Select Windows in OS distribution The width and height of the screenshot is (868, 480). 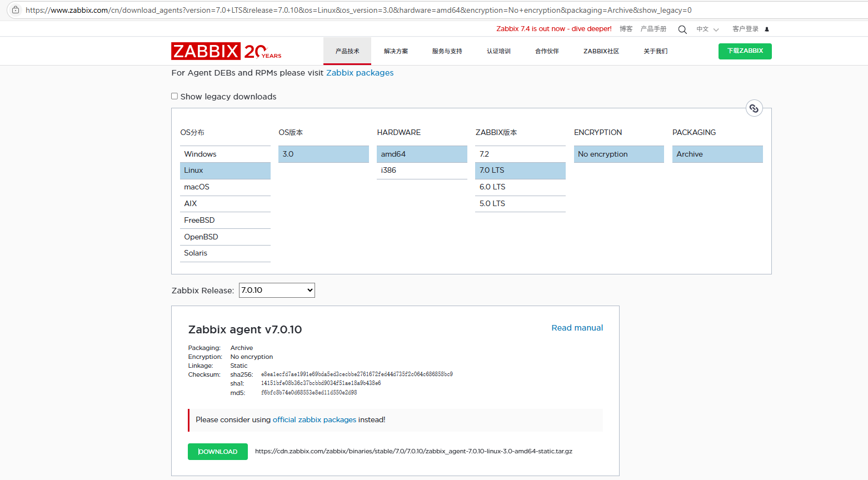click(x=225, y=154)
